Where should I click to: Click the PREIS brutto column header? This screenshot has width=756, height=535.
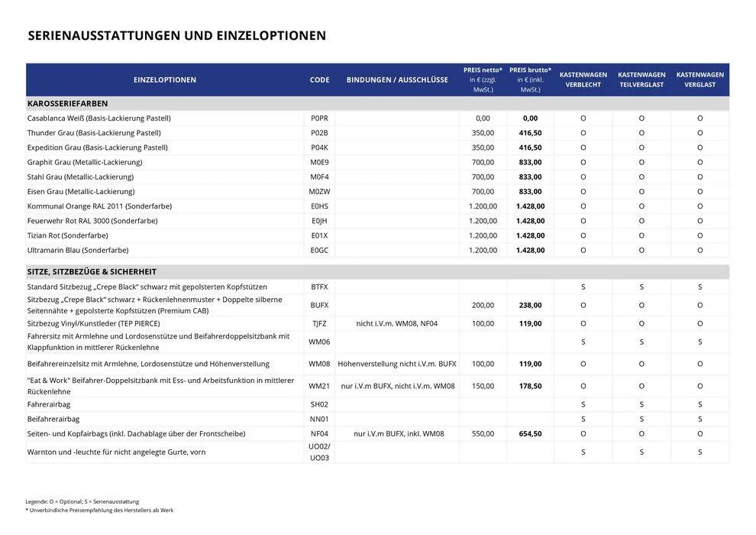530,79
